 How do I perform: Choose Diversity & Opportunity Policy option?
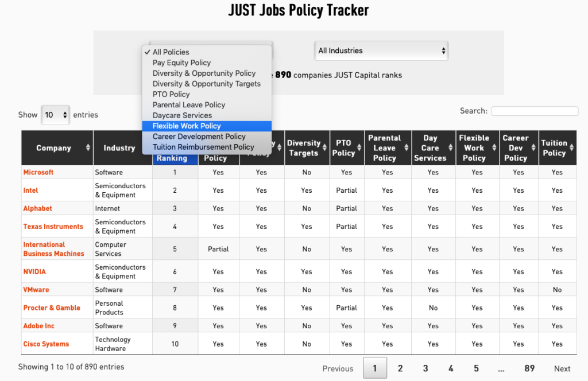[207, 73]
